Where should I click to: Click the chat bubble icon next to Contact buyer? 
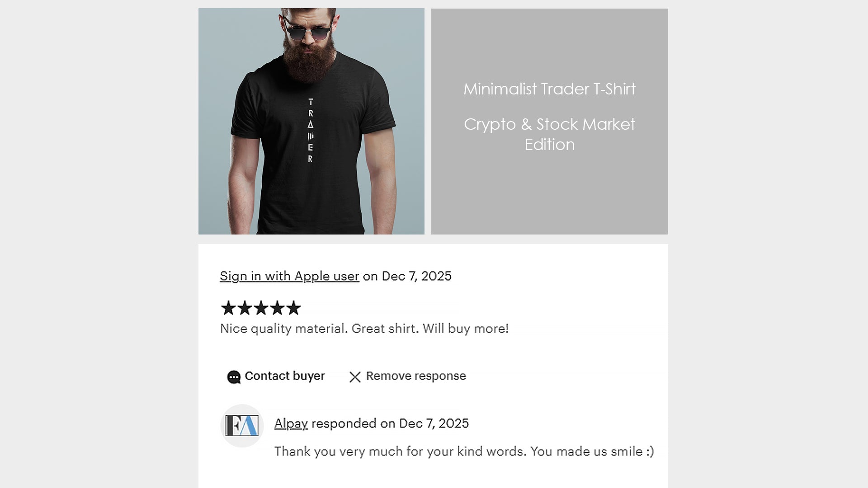[x=233, y=376]
